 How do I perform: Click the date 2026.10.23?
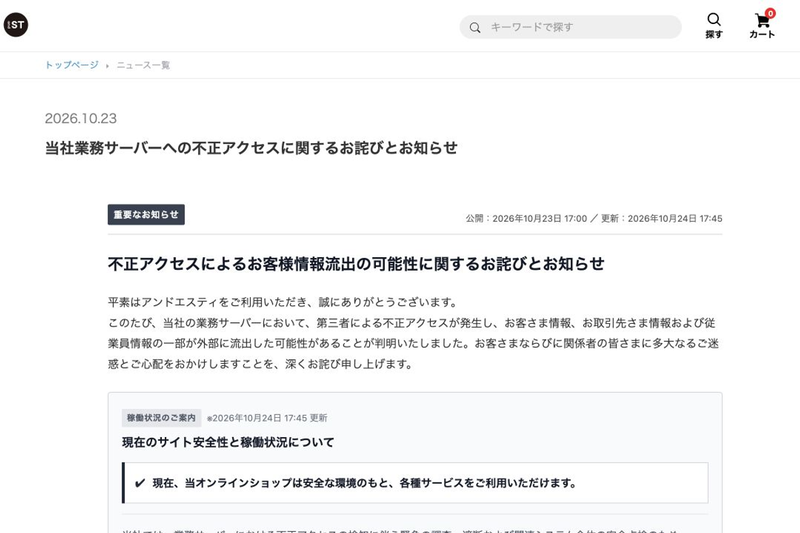[81, 118]
